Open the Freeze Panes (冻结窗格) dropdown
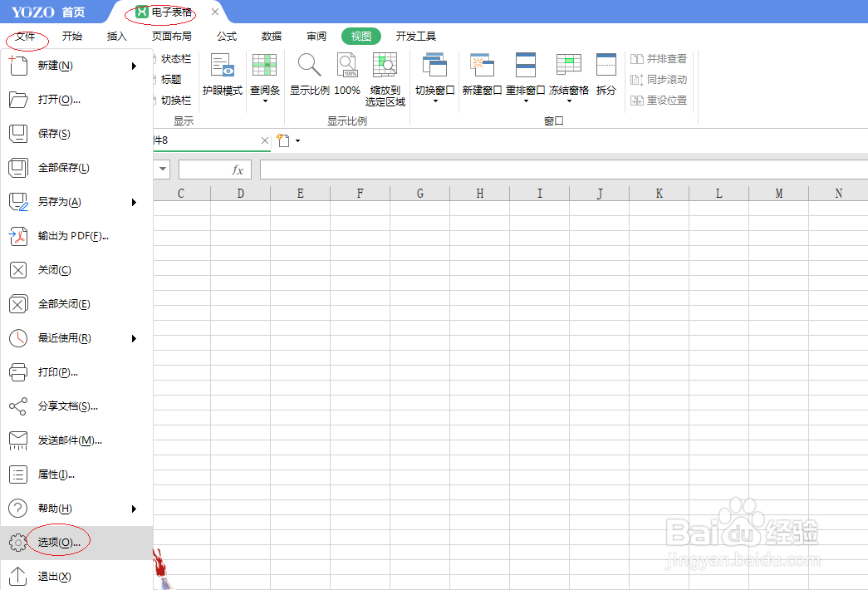 [x=568, y=101]
